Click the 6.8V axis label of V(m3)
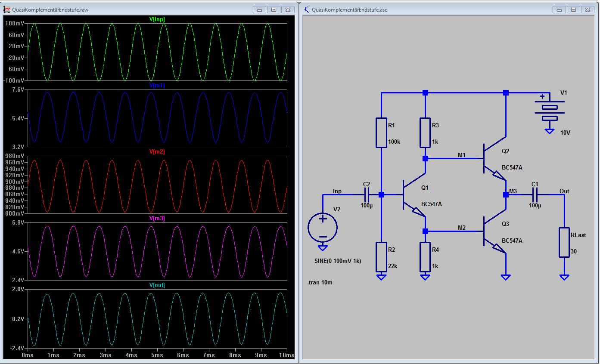 (x=18, y=223)
